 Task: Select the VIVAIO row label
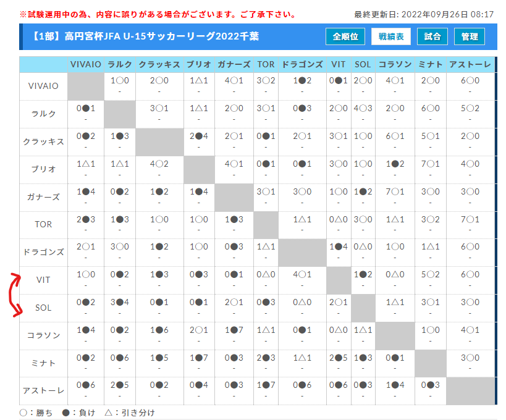[x=43, y=86]
